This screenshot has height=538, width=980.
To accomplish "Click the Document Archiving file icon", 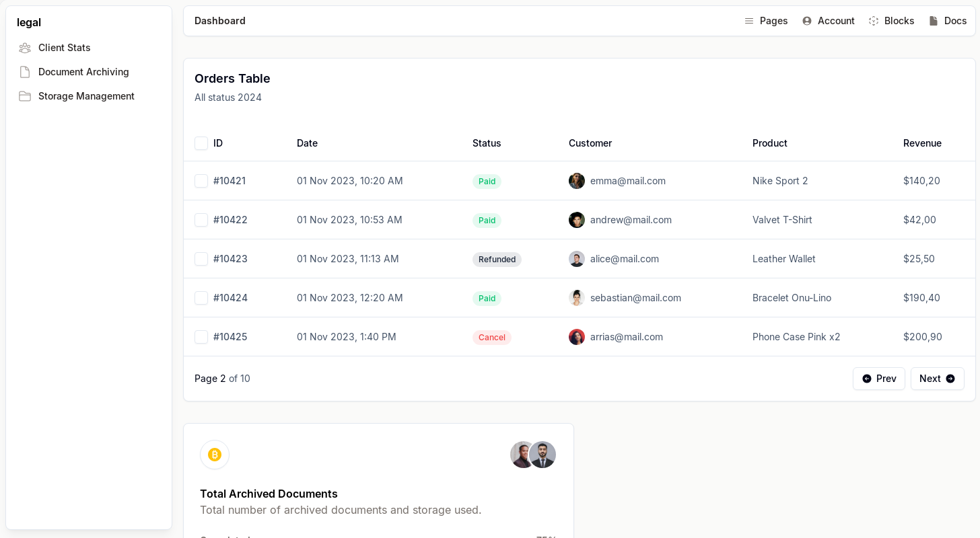I will 25,72.
